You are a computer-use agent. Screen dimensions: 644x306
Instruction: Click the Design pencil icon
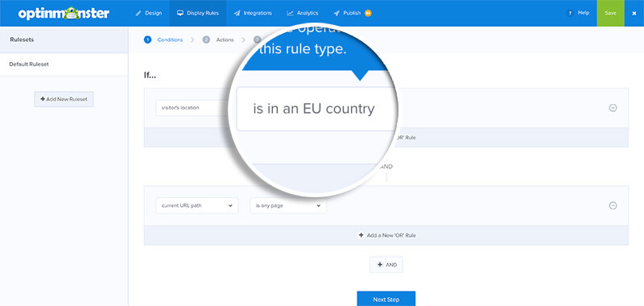(x=138, y=13)
